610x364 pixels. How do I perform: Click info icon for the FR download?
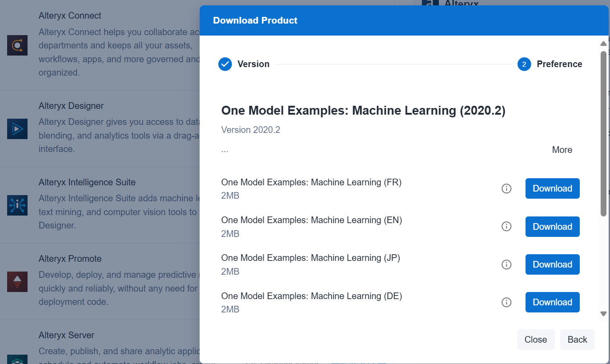[506, 188]
